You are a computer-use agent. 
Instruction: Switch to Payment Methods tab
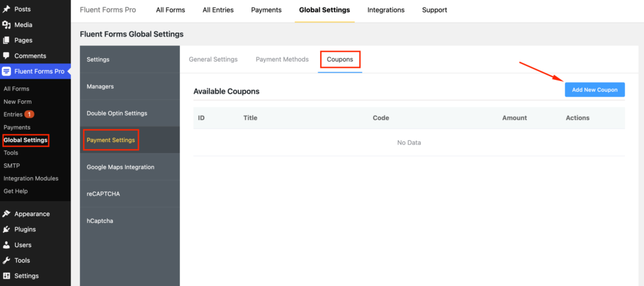282,60
